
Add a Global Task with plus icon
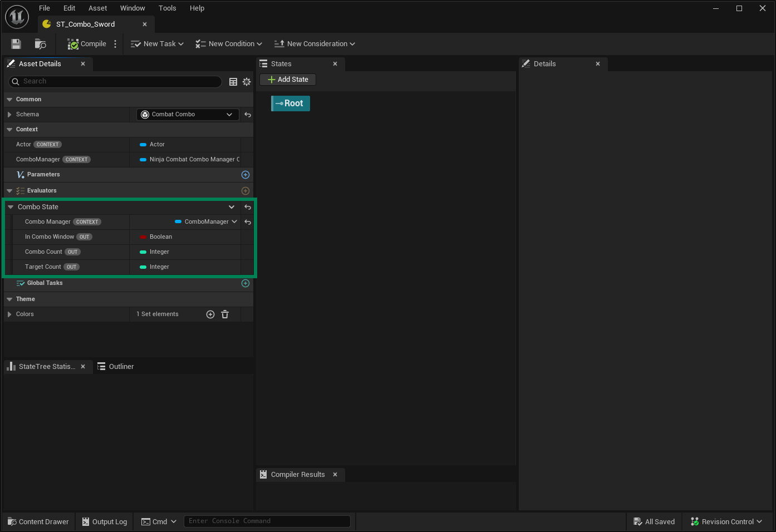pos(245,283)
